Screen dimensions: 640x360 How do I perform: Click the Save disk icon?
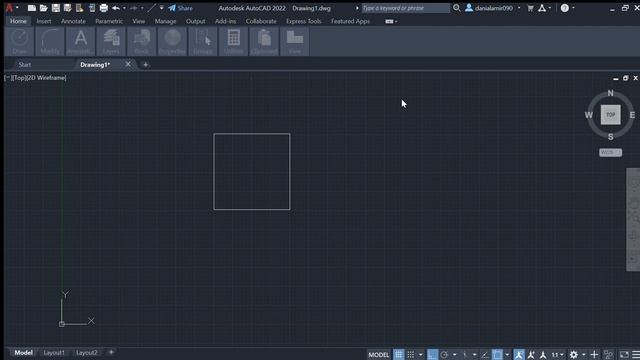[56, 8]
